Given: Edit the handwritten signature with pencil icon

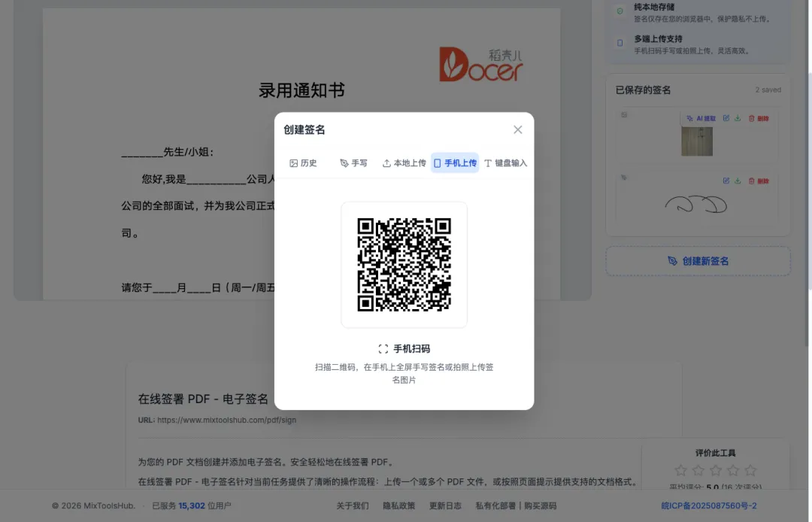Looking at the screenshot, I should (726, 181).
